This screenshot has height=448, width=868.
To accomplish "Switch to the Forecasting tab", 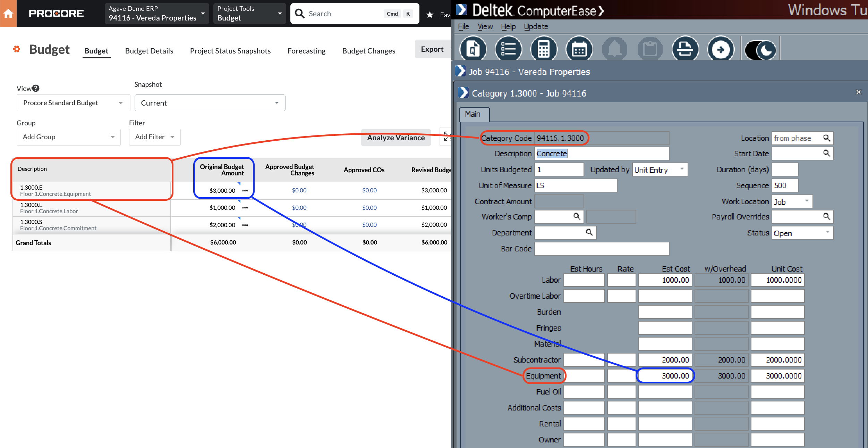I will click(x=307, y=51).
